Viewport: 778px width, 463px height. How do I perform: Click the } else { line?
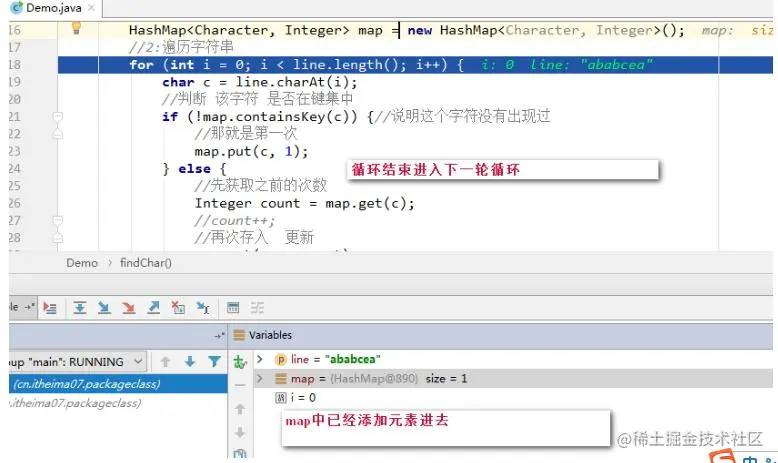[x=194, y=169]
